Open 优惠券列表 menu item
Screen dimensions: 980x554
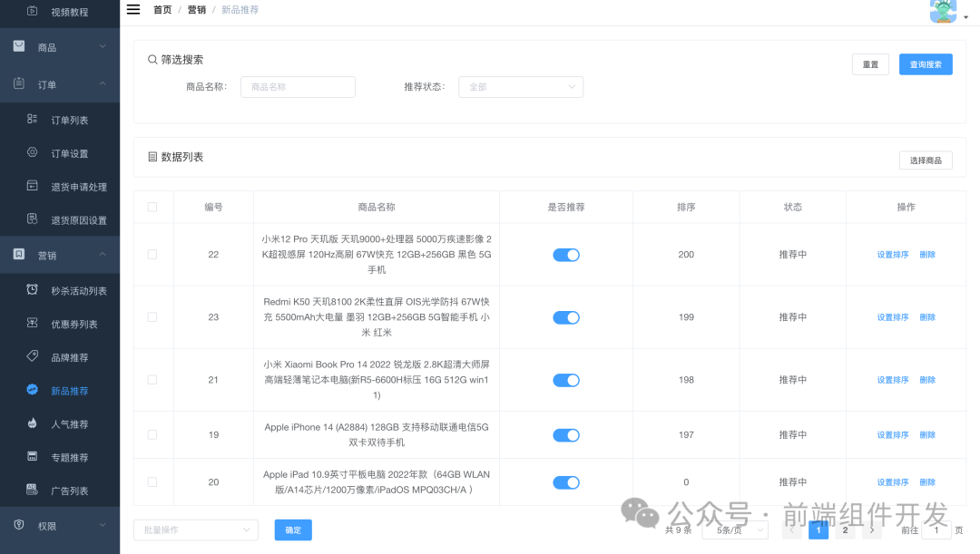tap(60, 325)
